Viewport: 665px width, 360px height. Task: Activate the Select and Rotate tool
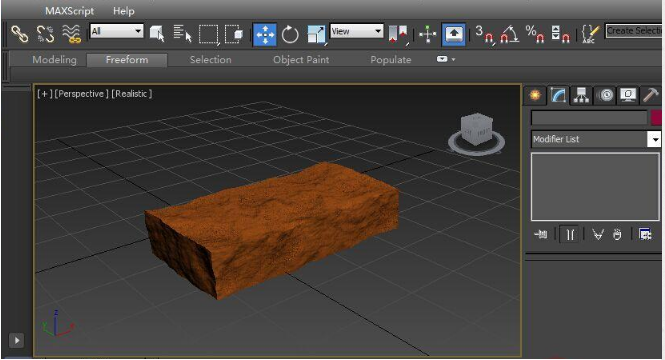290,34
